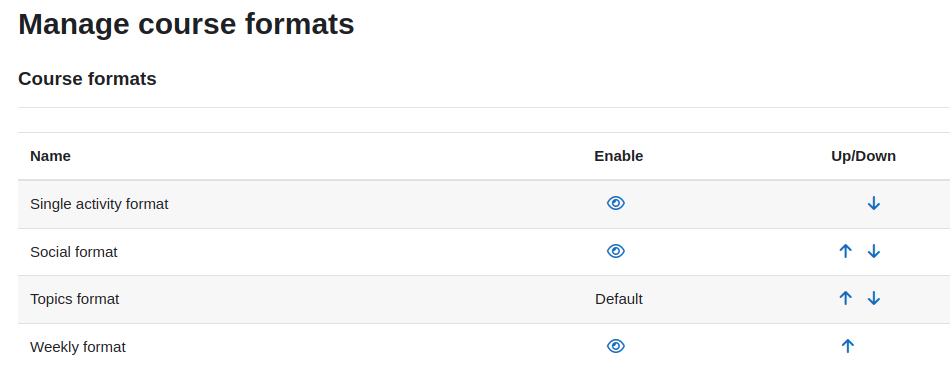Image resolution: width=950 pixels, height=373 pixels.
Task: Move Weekly format up with arrow
Action: 848,346
